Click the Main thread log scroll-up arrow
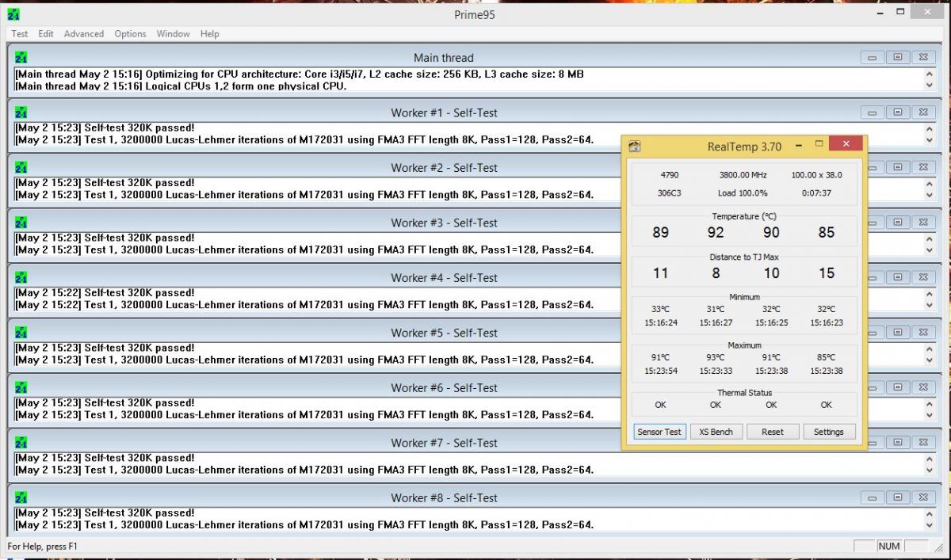The height and width of the screenshot is (560, 951). pyautogui.click(x=930, y=74)
